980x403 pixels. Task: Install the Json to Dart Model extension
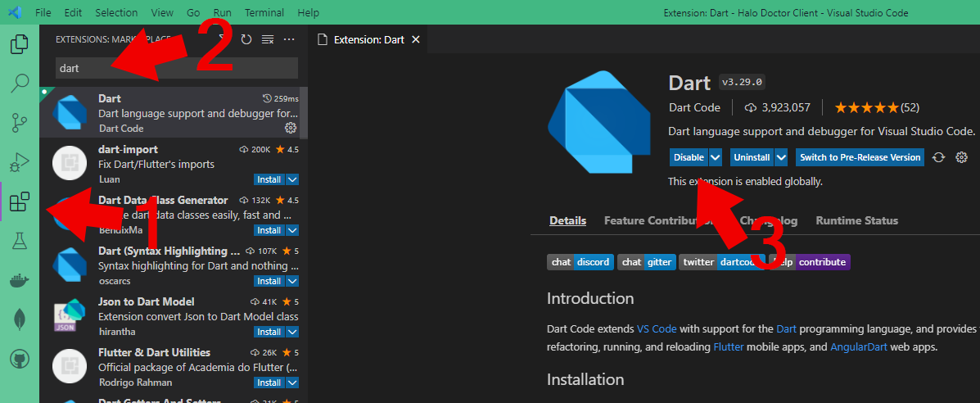pyautogui.click(x=269, y=332)
